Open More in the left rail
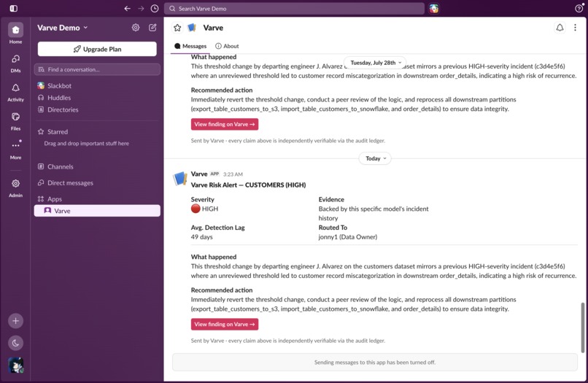 coord(15,150)
